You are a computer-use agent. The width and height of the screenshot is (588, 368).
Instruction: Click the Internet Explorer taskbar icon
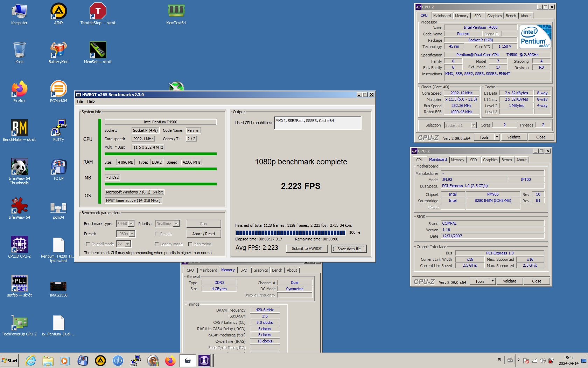click(x=31, y=360)
